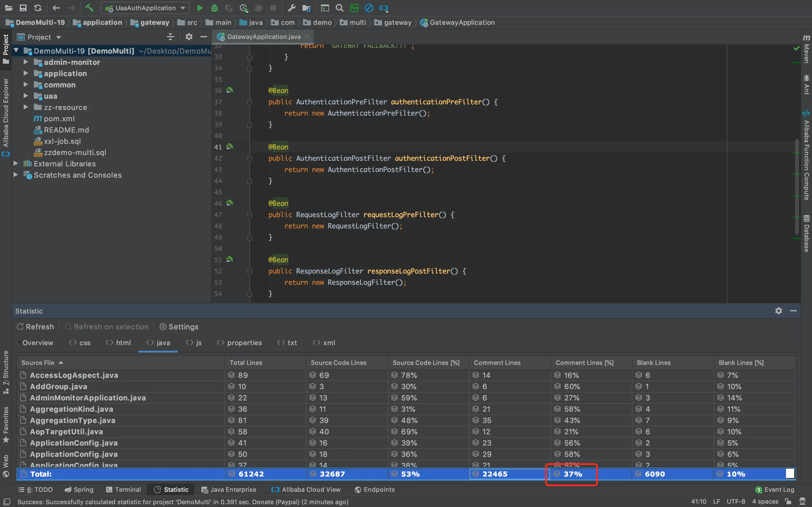Click the Debug bug icon

pyautogui.click(x=214, y=8)
